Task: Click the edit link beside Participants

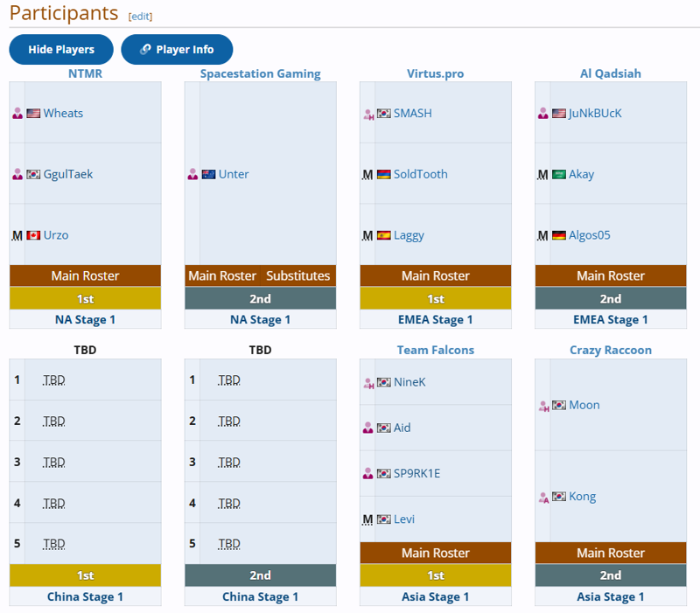Action: click(x=140, y=17)
